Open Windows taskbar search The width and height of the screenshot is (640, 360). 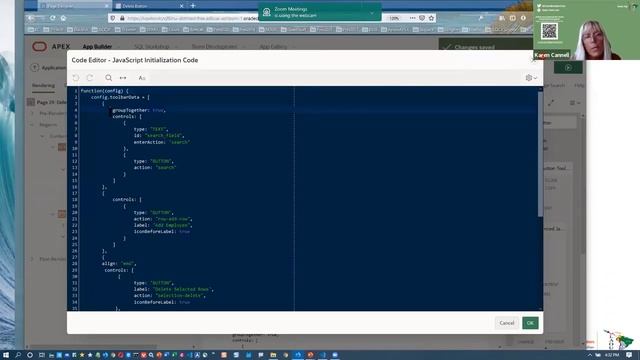point(18,355)
